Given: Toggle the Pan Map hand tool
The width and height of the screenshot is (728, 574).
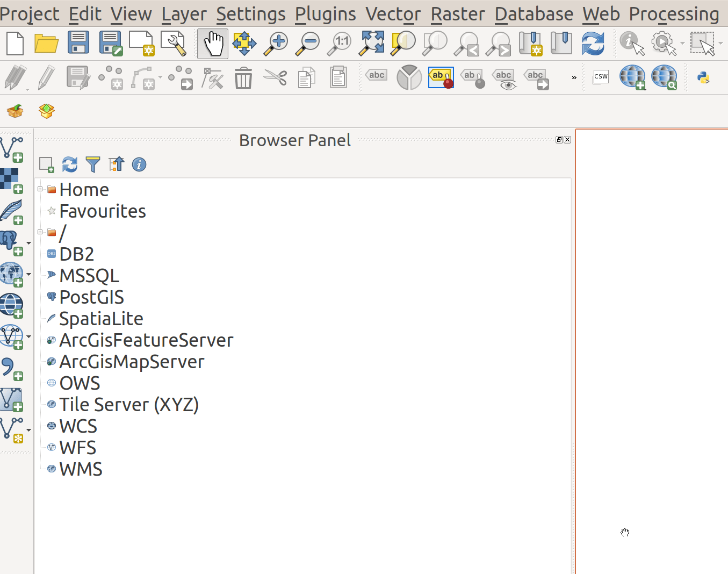Looking at the screenshot, I should [213, 44].
